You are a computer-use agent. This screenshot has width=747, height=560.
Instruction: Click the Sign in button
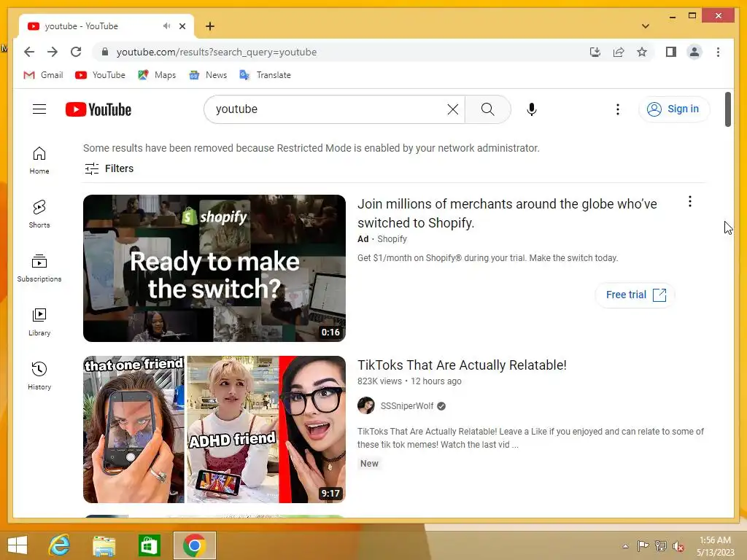click(673, 109)
